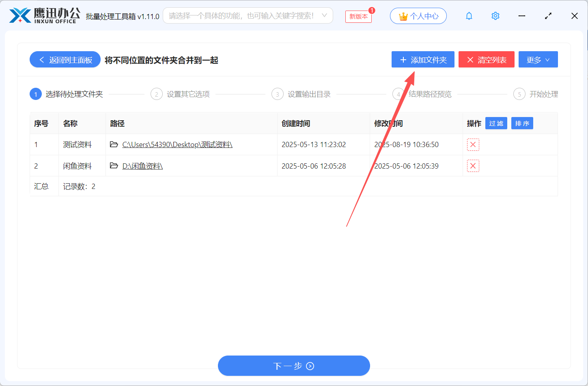Click 返回到主面板 button
Screen dimensions: 588x386
coord(65,60)
